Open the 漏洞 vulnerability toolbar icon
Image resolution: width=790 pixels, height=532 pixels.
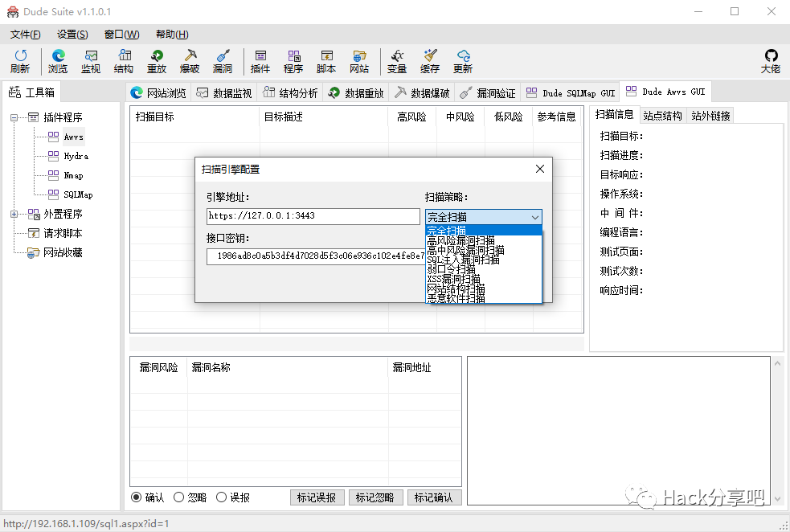tap(222, 61)
